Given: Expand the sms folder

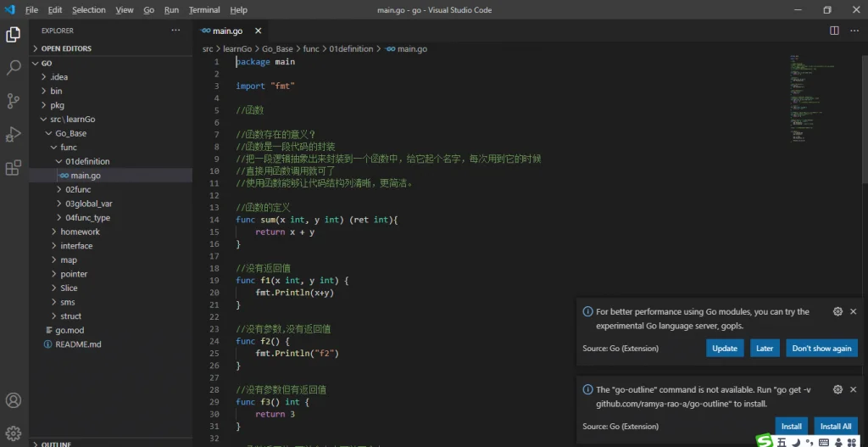Looking at the screenshot, I should (111, 302).
